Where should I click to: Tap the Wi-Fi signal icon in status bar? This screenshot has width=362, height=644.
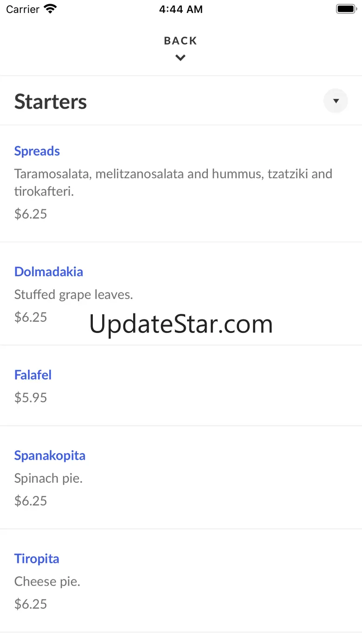(50, 9)
